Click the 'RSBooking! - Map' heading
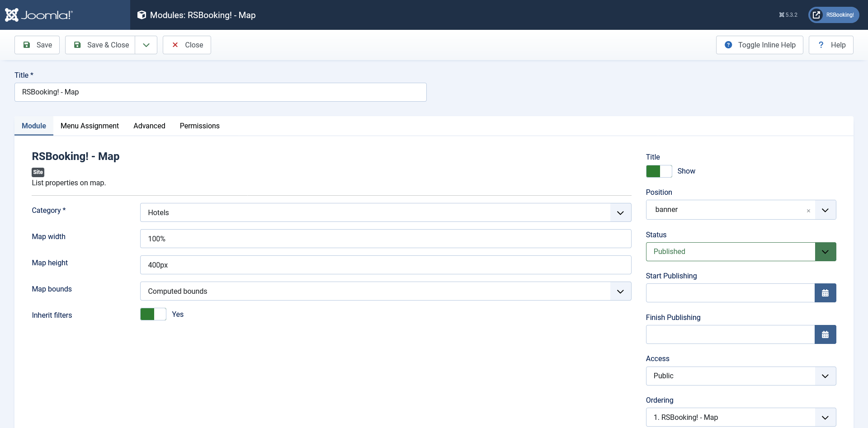Viewport: 868px width, 428px height. tap(75, 156)
